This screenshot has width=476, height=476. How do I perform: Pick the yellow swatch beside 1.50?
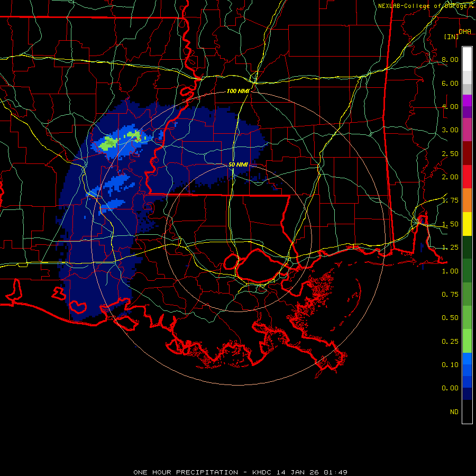click(467, 224)
